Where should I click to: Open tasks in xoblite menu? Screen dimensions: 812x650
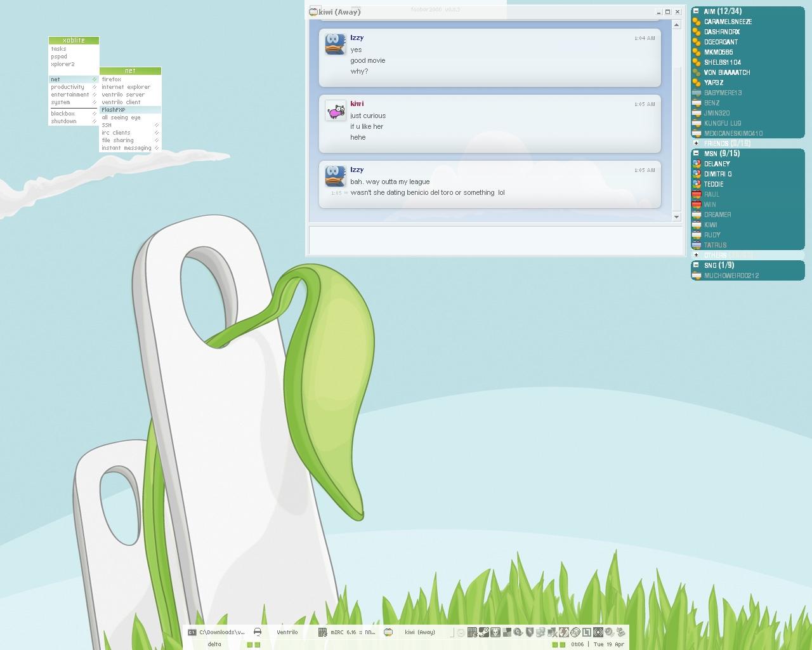coord(74,49)
